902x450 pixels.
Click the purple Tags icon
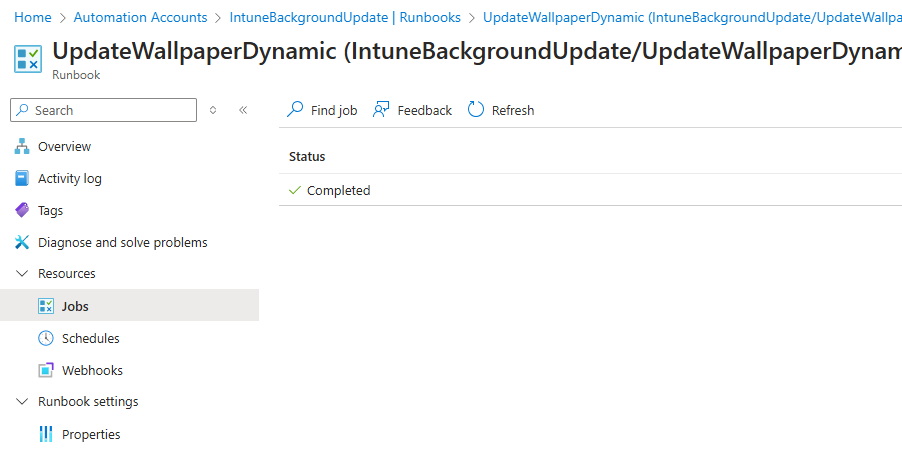(22, 211)
